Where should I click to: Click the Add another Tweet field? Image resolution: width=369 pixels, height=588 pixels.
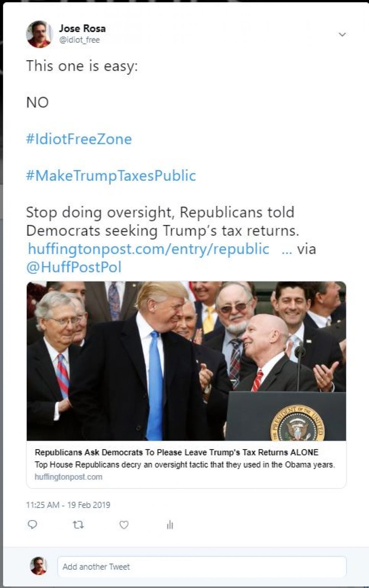pos(202,567)
